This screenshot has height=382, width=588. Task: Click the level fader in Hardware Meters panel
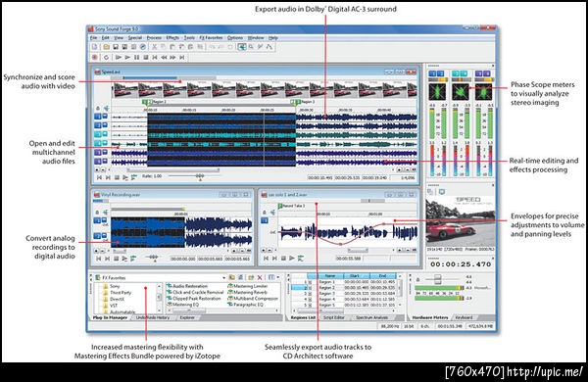(437, 279)
